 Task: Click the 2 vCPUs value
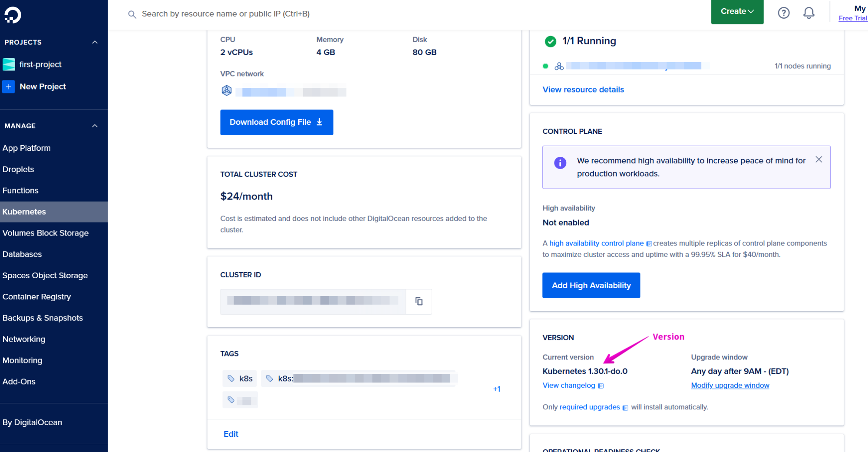(237, 52)
